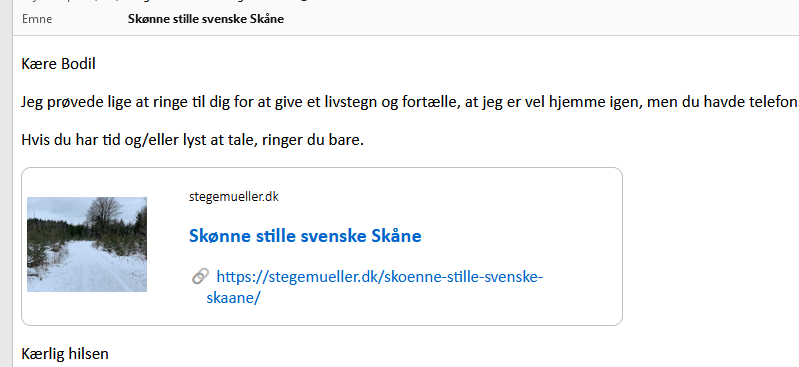Click the chain link icon beside the URL
Screen dimensions: 799x367
pyautogui.click(x=200, y=277)
